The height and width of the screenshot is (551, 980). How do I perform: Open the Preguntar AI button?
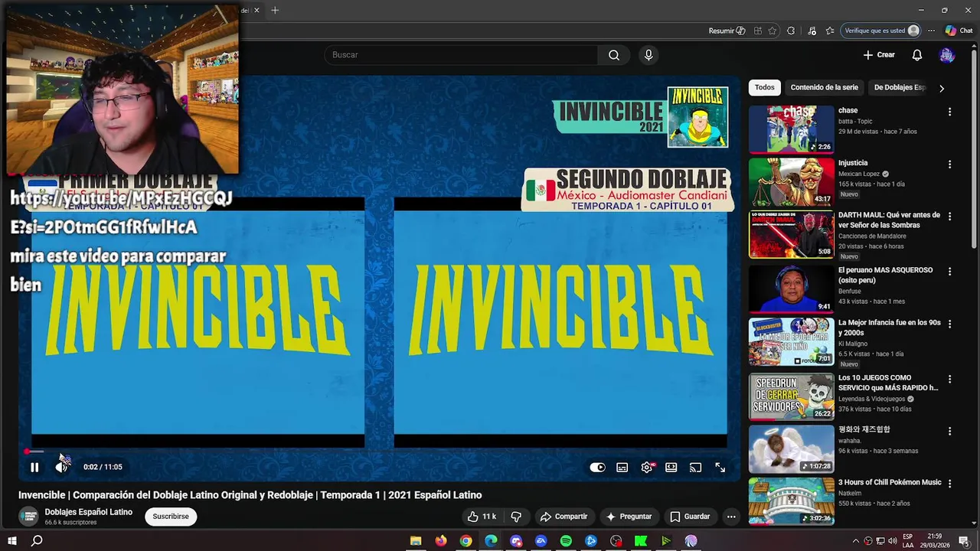tap(629, 517)
